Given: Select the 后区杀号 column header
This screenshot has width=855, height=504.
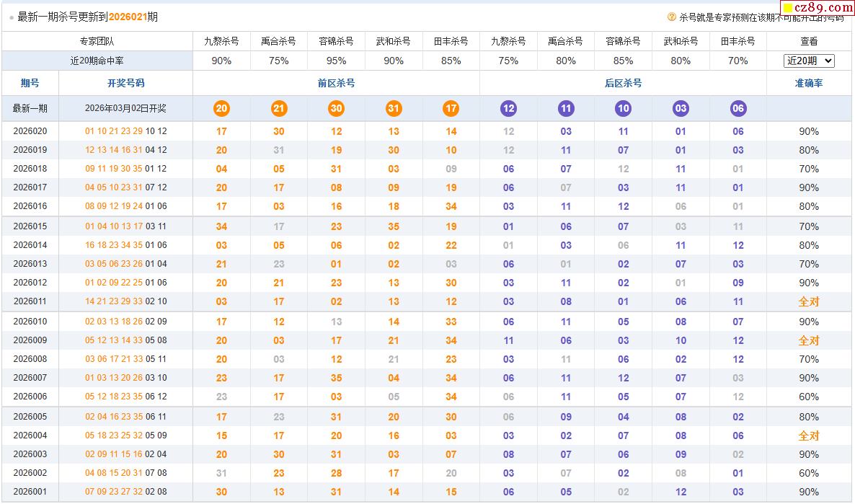Looking at the screenshot, I should pos(623,83).
